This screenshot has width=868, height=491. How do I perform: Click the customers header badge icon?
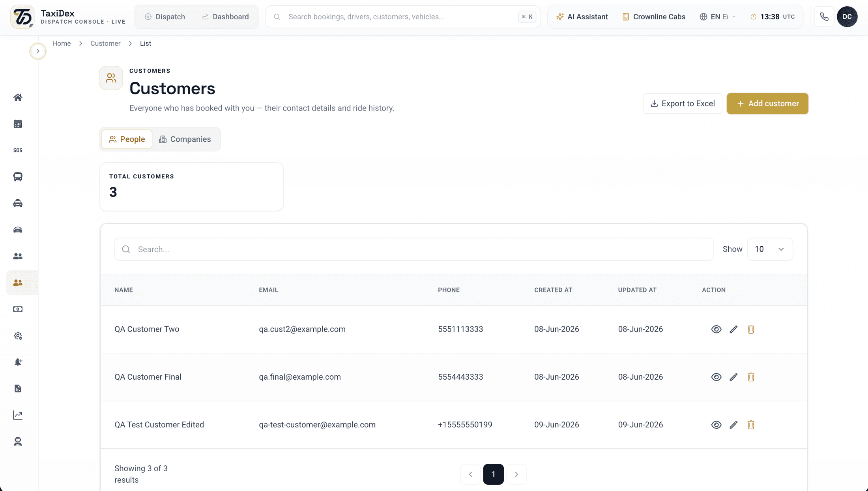[111, 78]
